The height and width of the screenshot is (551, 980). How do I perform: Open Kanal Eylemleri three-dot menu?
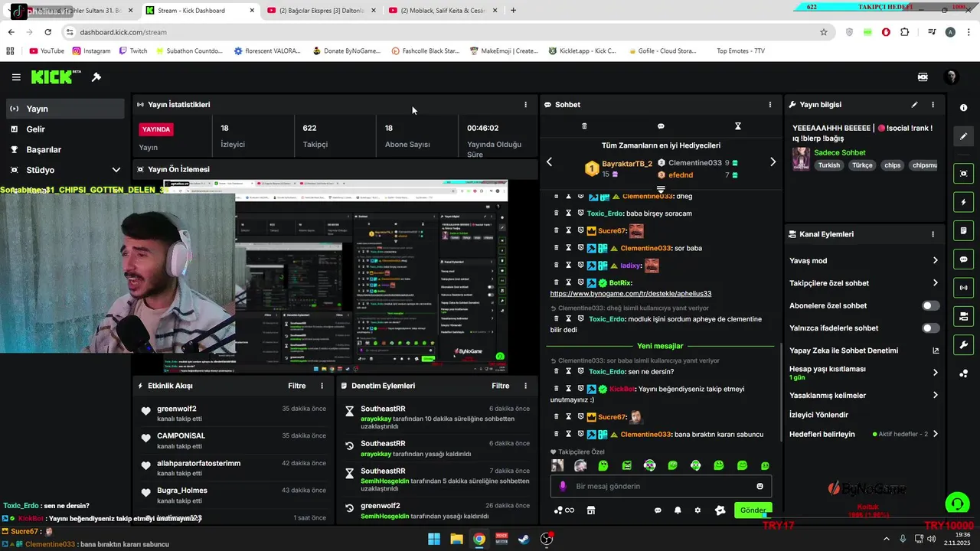pyautogui.click(x=933, y=234)
